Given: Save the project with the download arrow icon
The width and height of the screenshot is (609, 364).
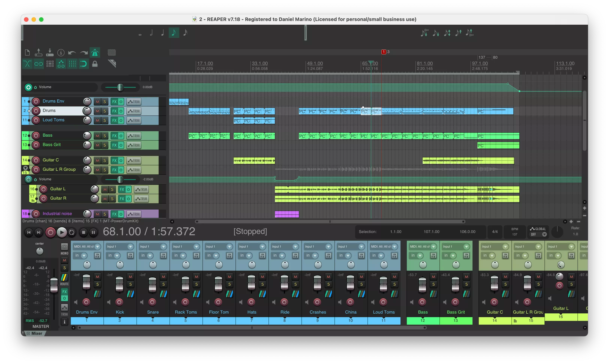Looking at the screenshot, I should coord(50,52).
